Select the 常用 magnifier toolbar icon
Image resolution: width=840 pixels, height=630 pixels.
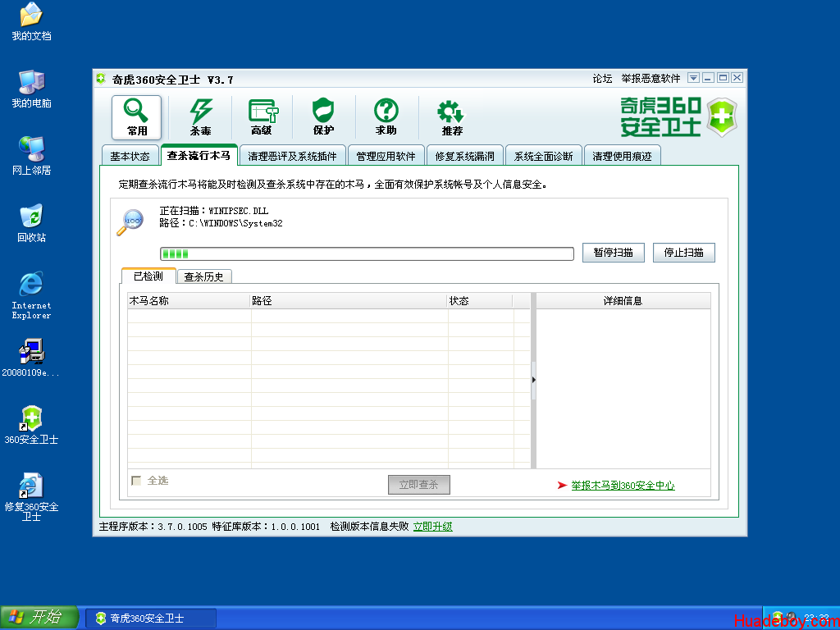[137, 117]
